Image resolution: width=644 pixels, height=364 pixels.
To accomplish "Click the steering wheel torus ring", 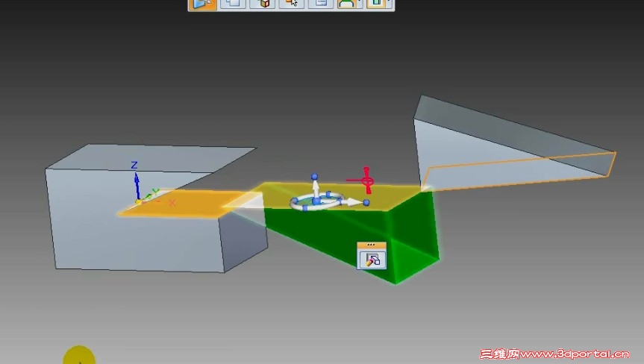I will (x=316, y=201).
